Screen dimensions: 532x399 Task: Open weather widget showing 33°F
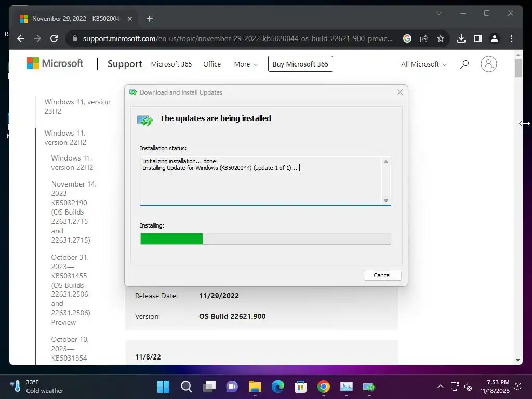tap(37, 387)
